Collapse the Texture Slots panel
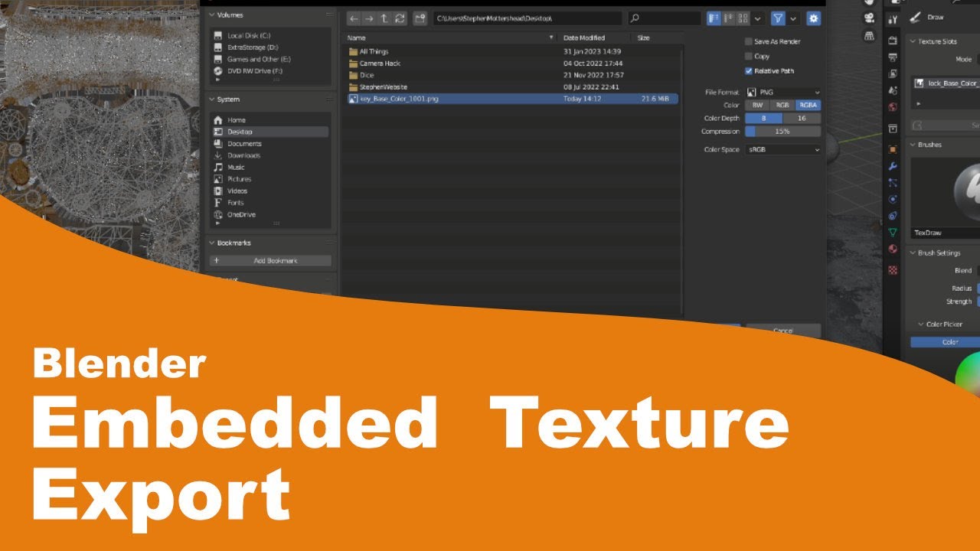The width and height of the screenshot is (980, 551). tap(913, 41)
